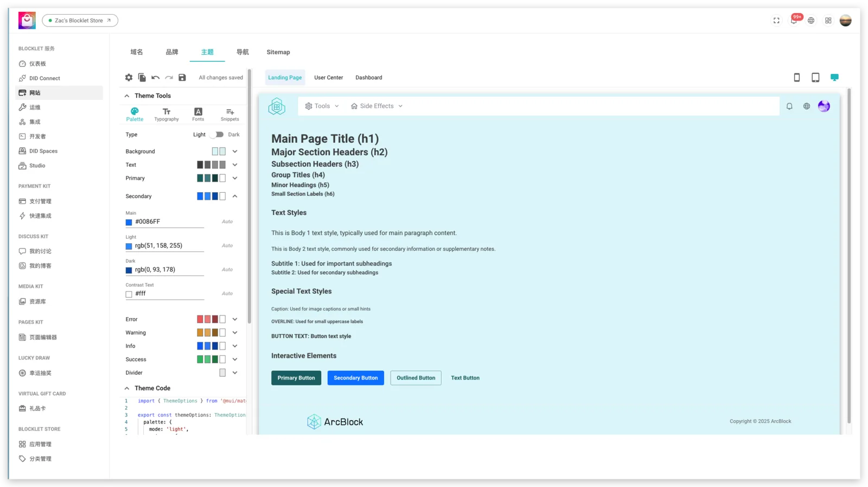Select User Center preview tab
The width and height of the screenshot is (868, 487).
pos(329,78)
